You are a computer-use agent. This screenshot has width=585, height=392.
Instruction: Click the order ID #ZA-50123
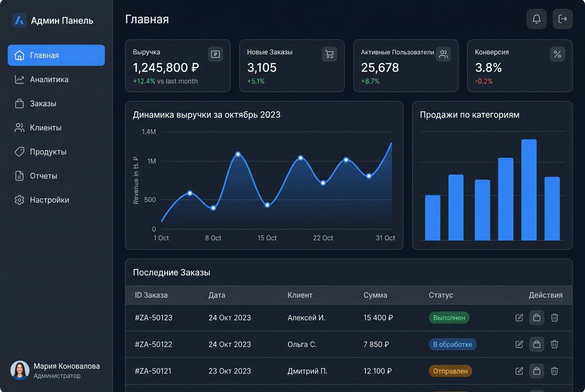154,318
